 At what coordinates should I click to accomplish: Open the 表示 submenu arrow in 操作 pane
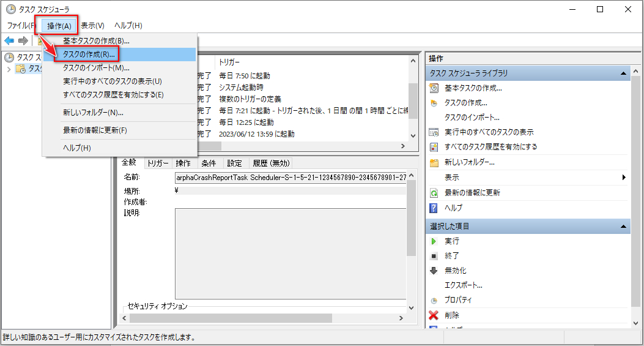click(x=624, y=178)
